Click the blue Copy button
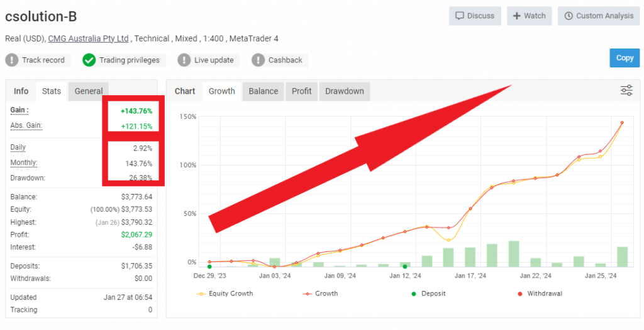The height and width of the screenshot is (330, 644). click(x=625, y=58)
